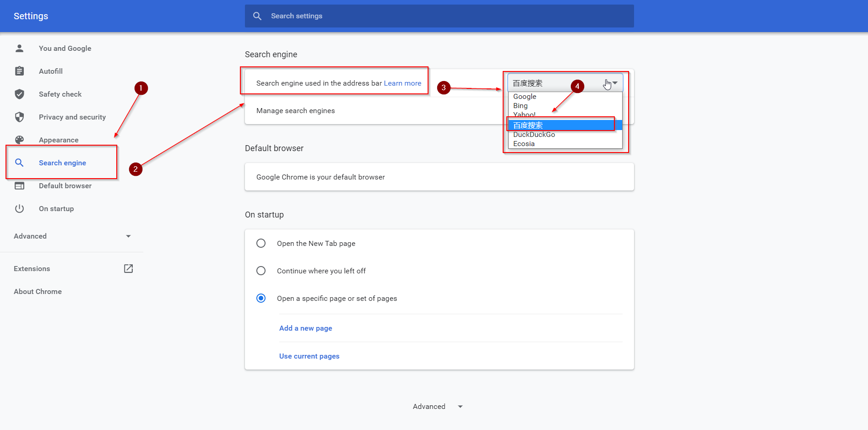This screenshot has width=868, height=430.
Task: Choose Google from the search engine list
Action: click(565, 97)
